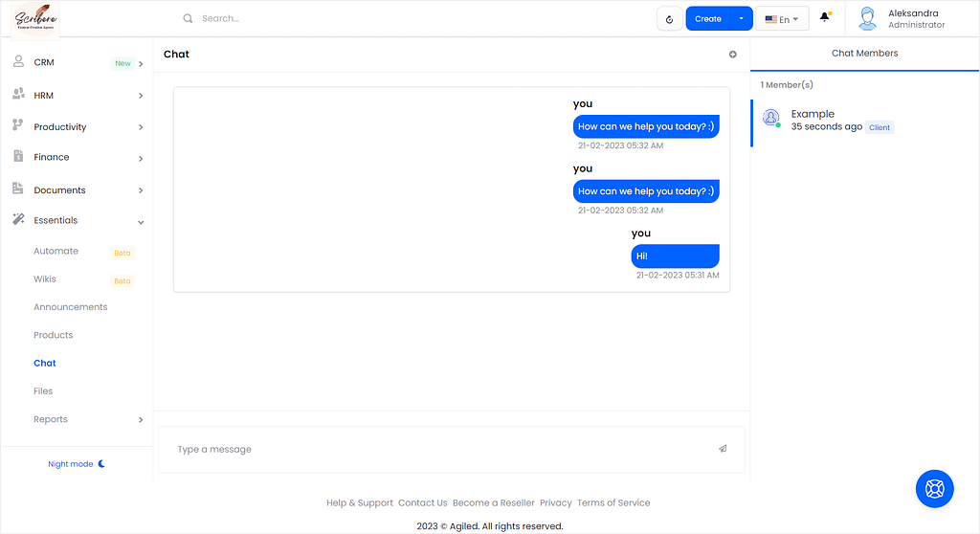Screen dimensions: 980x534
Task: Open the Terms of Service link
Action: tap(613, 502)
